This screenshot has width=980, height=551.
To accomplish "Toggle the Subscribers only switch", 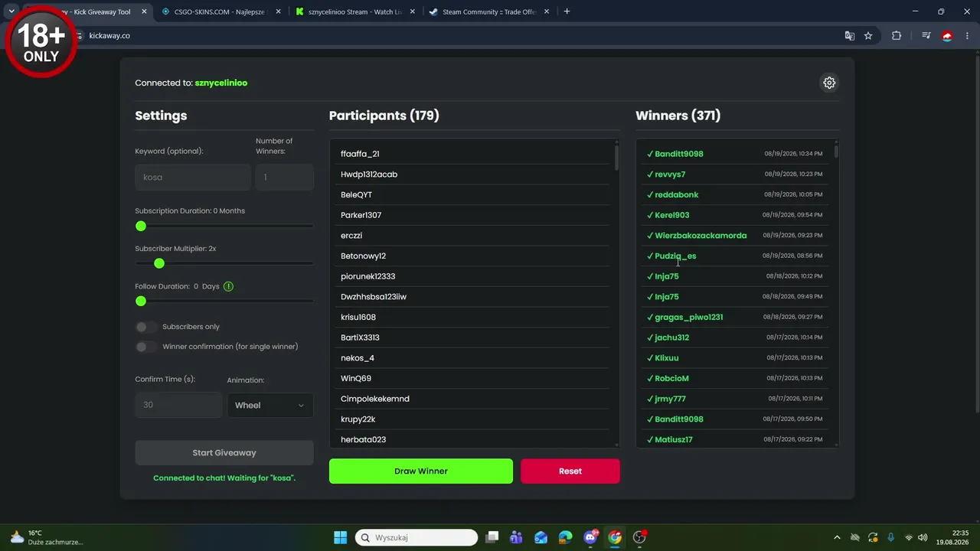I will tap(145, 327).
